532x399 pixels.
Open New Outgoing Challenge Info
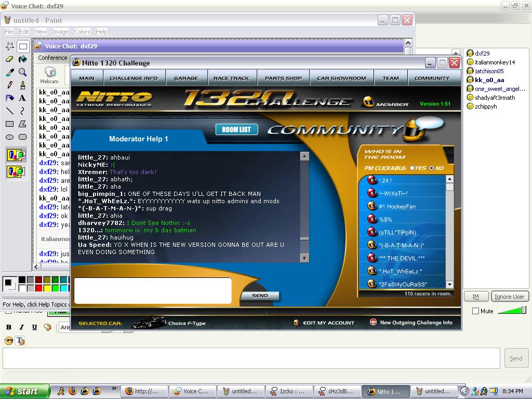pos(416,322)
